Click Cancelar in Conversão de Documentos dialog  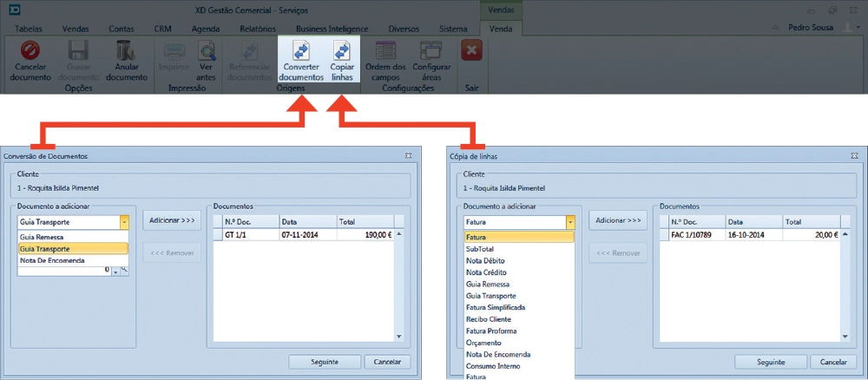pos(387,362)
